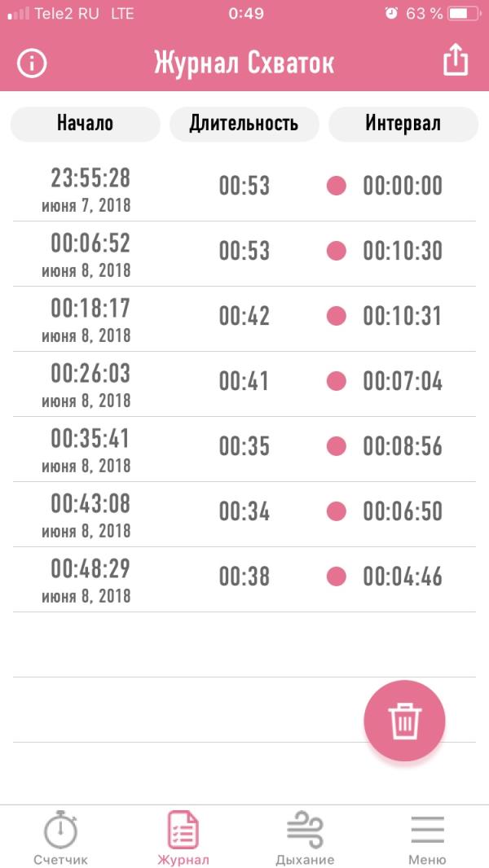This screenshot has width=489, height=868.
Task: Tap the alarm clock status icon
Action: tap(391, 13)
